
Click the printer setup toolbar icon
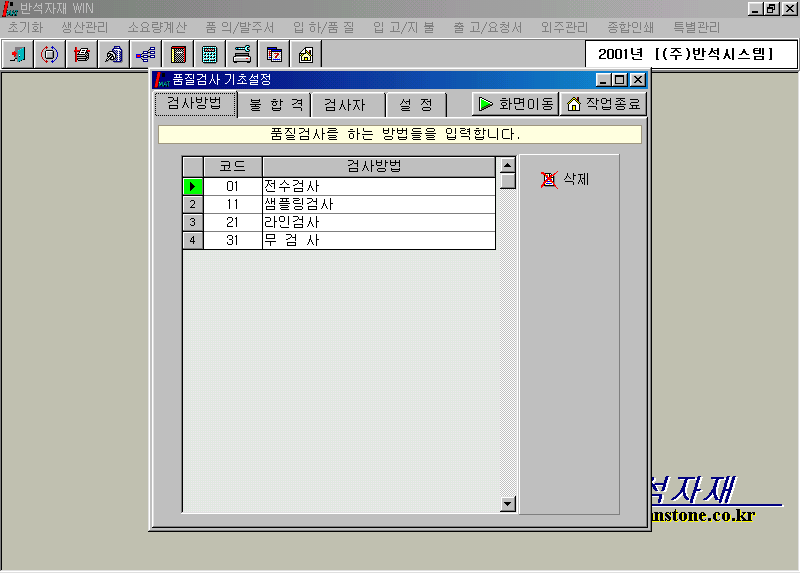pyautogui.click(x=82, y=54)
